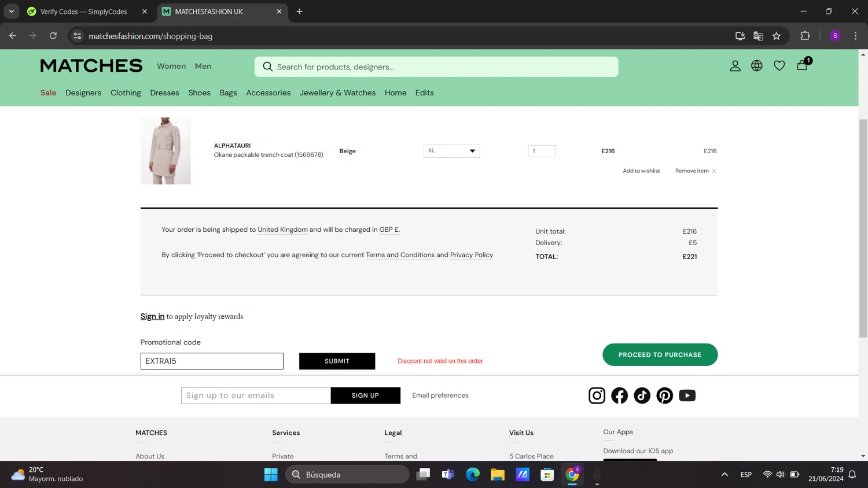868x488 pixels.
Task: Open the Edits menu
Action: coord(424,93)
